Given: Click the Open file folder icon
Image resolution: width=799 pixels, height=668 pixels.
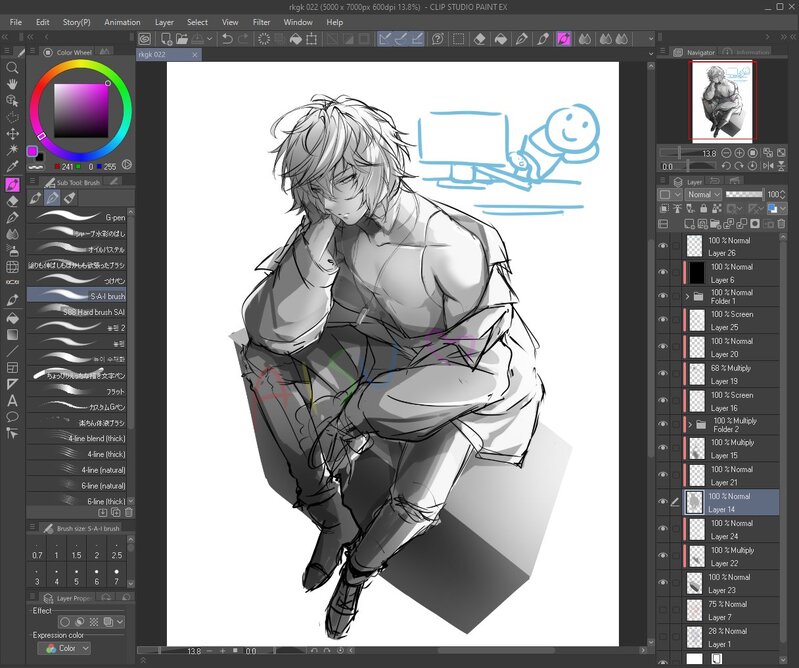Looking at the screenshot, I should (182, 39).
